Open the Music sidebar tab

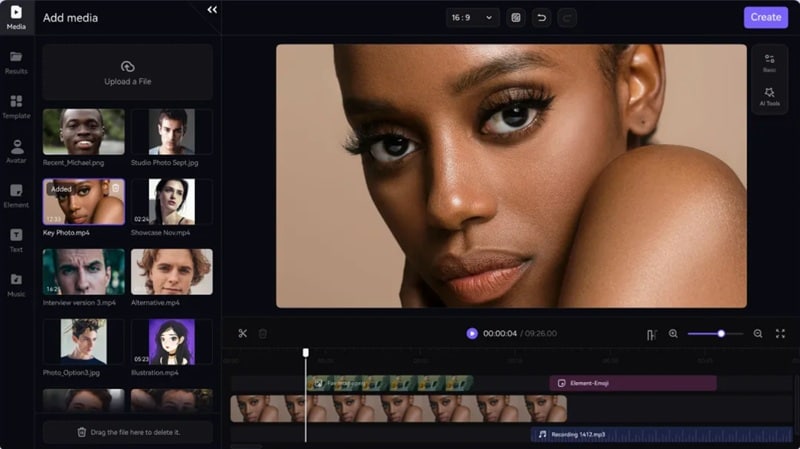[16, 285]
